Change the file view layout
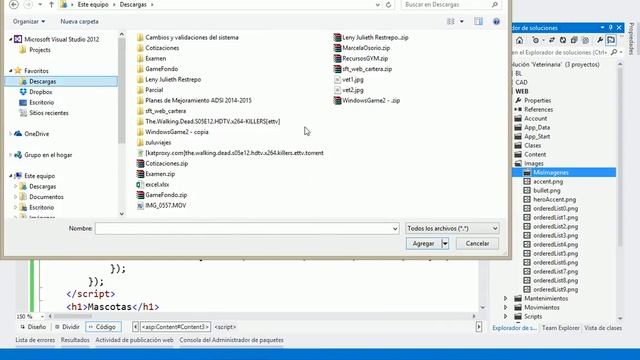This screenshot has height=360, width=640. [x=451, y=21]
